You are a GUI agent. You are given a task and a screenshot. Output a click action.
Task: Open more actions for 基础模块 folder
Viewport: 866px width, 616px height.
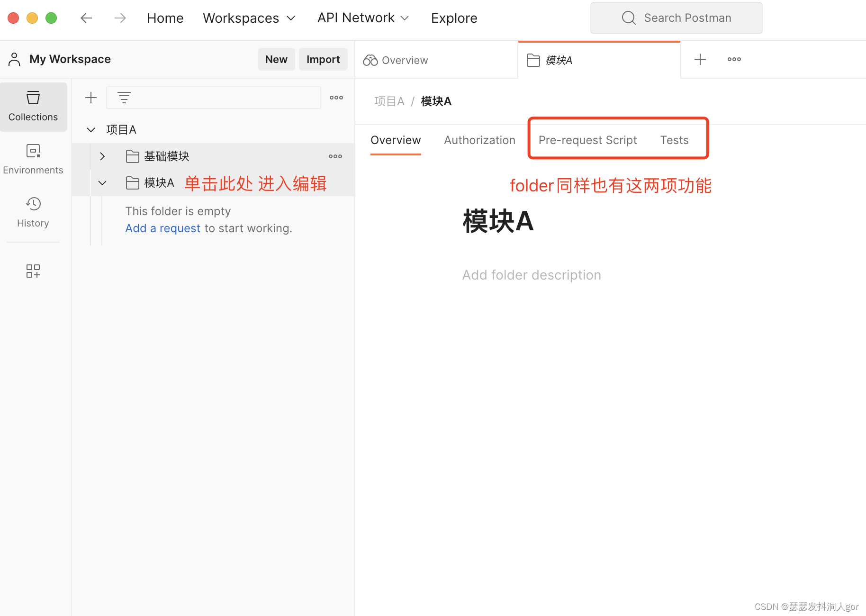click(x=335, y=156)
